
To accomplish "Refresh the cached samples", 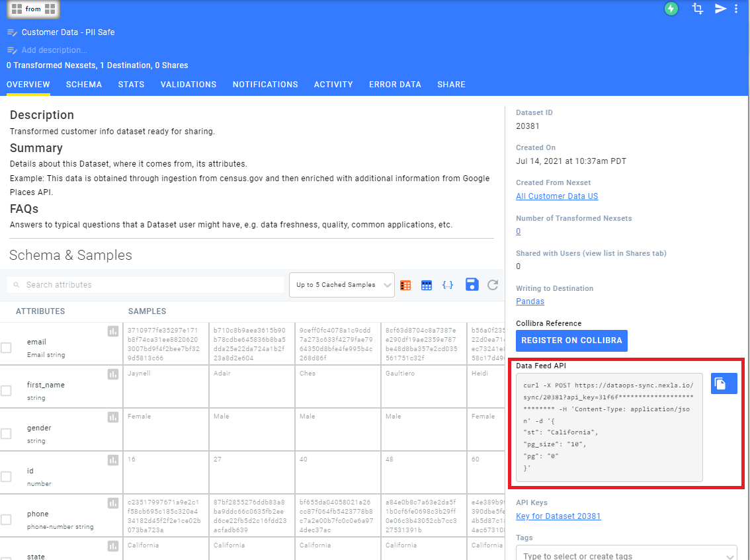I will (492, 285).
